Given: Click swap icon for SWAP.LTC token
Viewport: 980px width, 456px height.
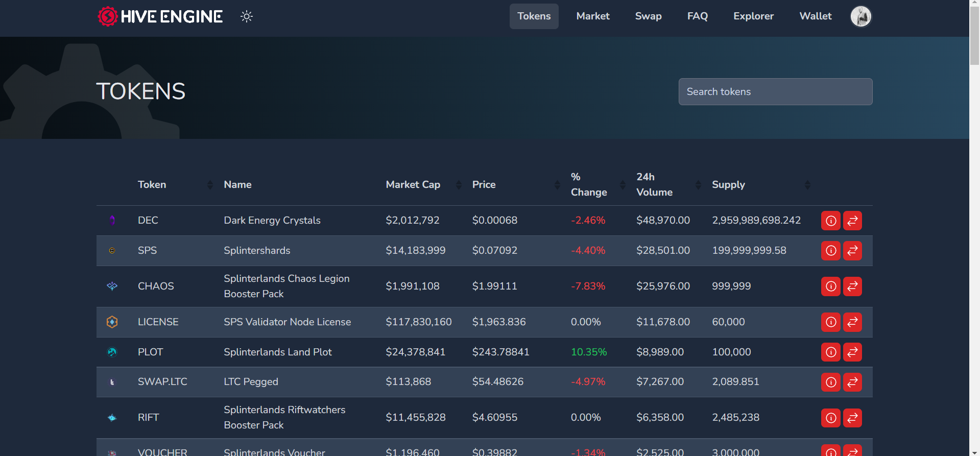Looking at the screenshot, I should tap(852, 382).
